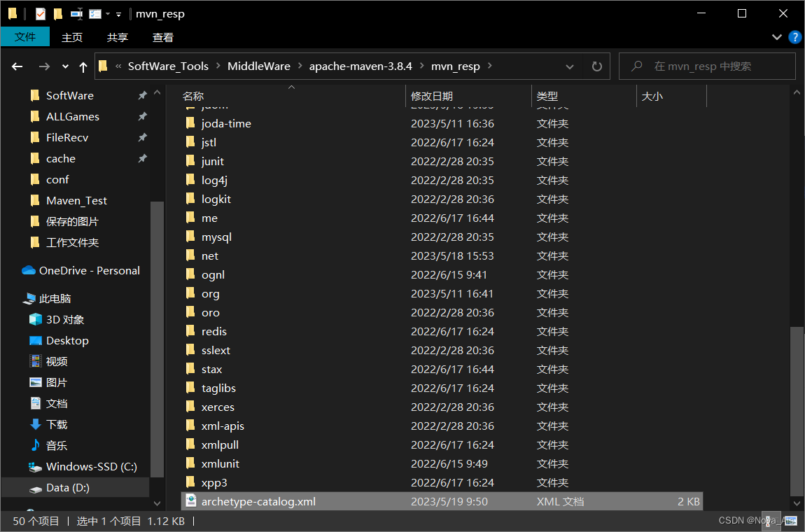
Task: Switch to the 主页 ribbon tab
Action: (x=72, y=38)
